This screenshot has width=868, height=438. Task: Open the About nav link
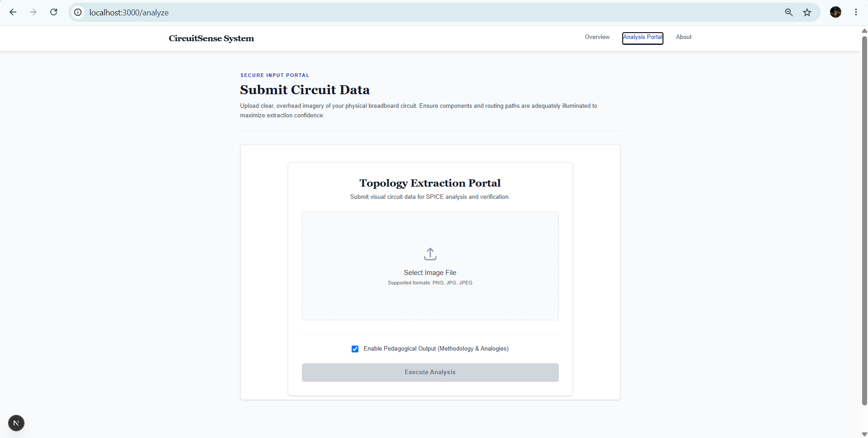tap(683, 37)
